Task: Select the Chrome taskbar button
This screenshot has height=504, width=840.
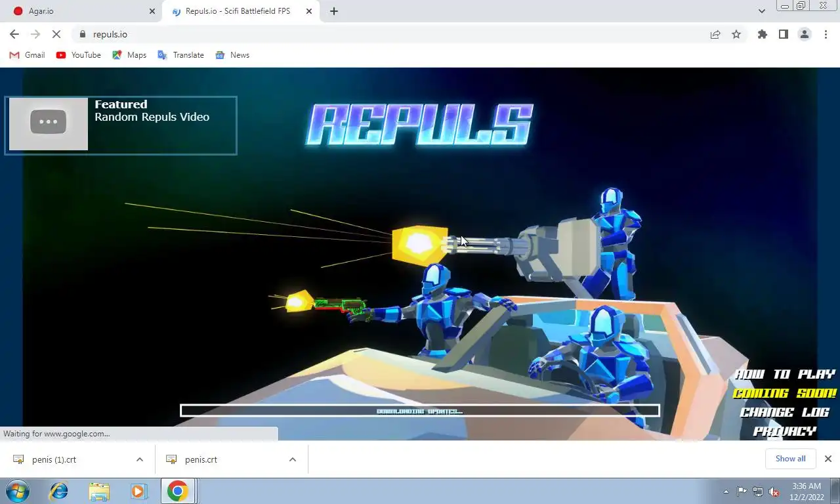Action: click(x=178, y=491)
